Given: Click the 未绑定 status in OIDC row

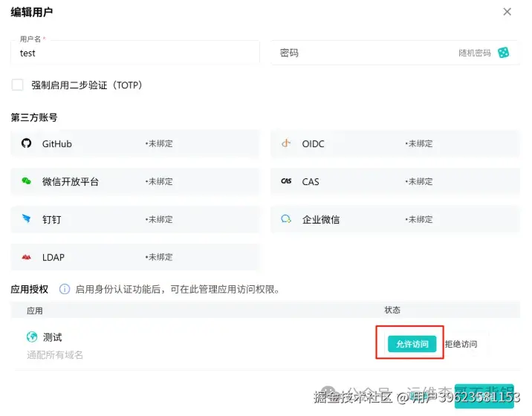Looking at the screenshot, I should [419, 143].
